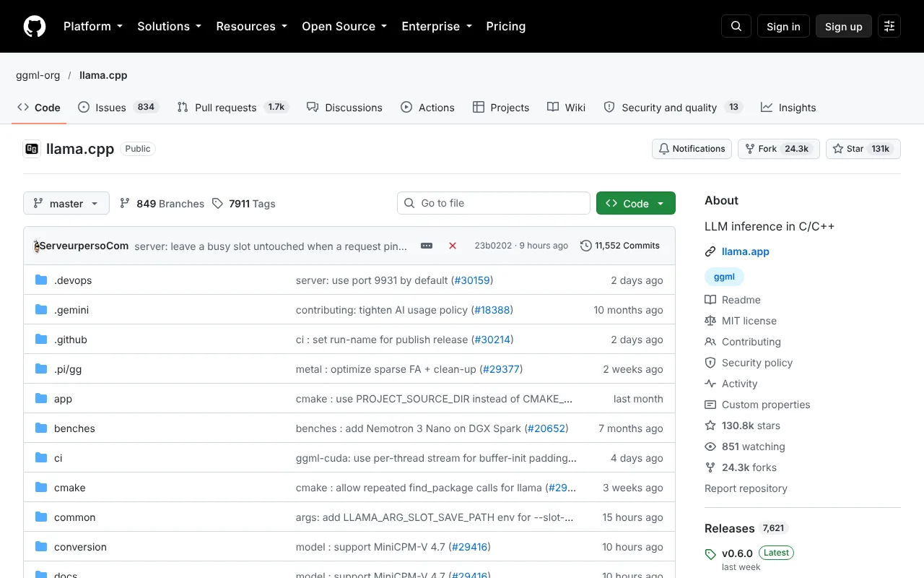Click the tags icon beside 7911 Tags

pyautogui.click(x=217, y=203)
